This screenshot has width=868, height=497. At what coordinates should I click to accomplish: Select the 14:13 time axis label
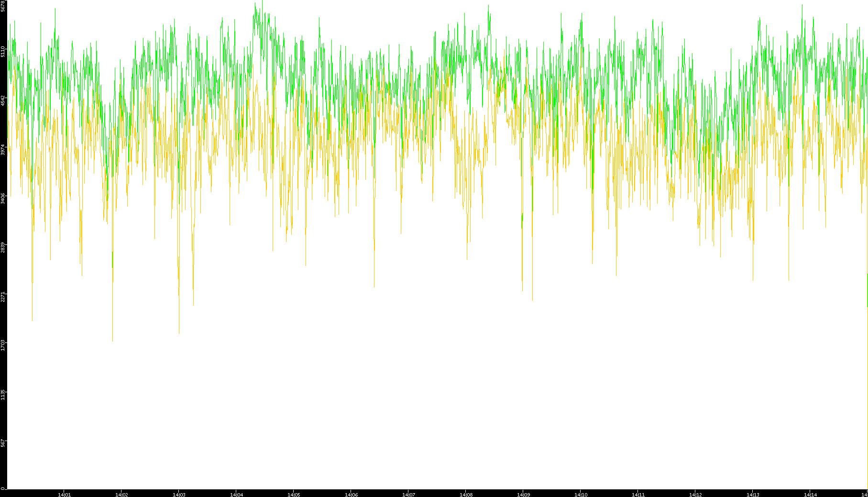[x=753, y=495]
